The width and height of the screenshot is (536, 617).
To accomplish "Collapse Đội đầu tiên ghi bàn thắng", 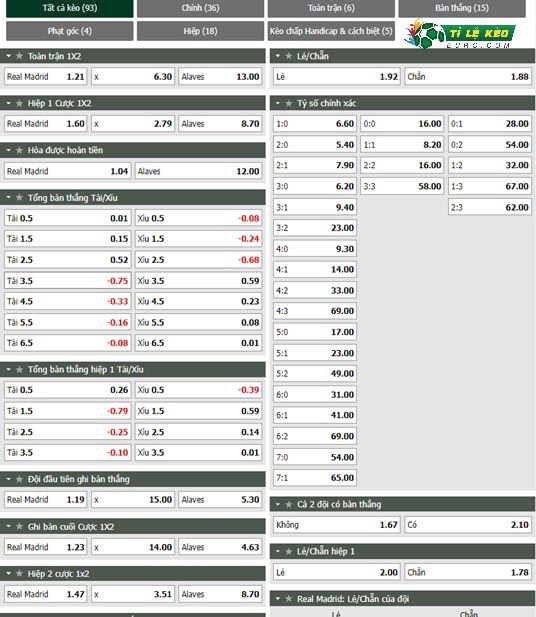I will pos(9,479).
